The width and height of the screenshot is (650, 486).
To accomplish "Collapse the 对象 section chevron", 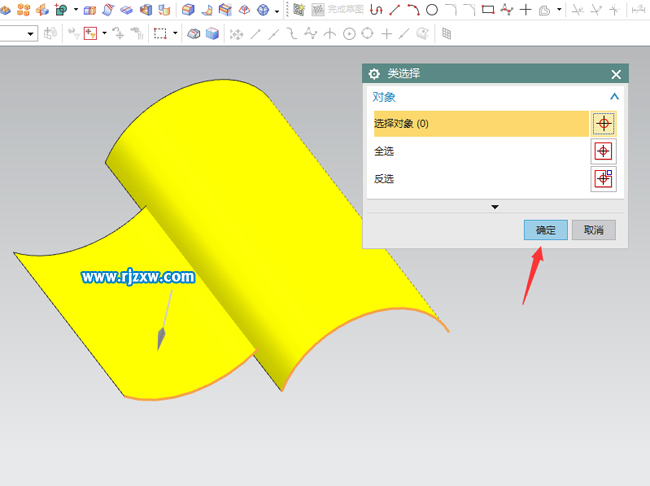I will click(x=614, y=97).
